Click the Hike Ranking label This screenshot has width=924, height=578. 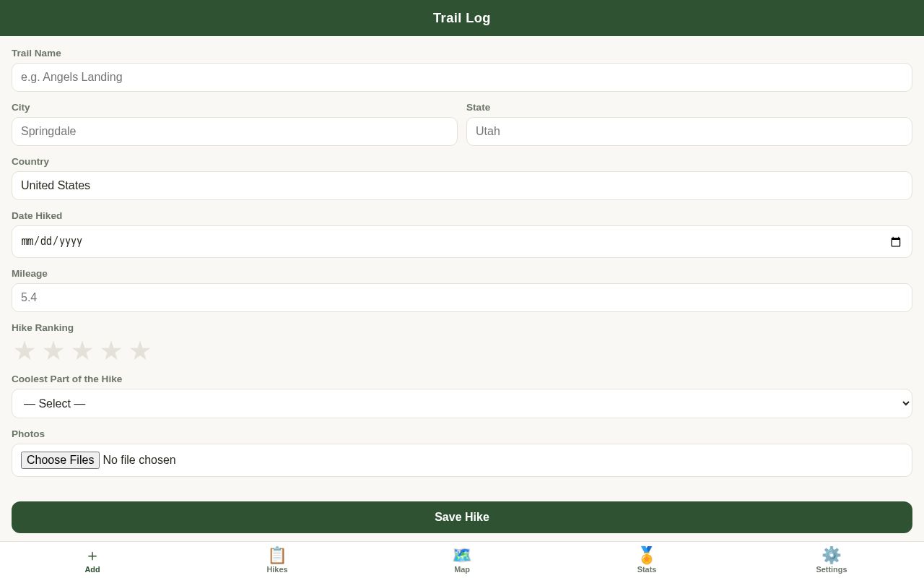(x=43, y=328)
